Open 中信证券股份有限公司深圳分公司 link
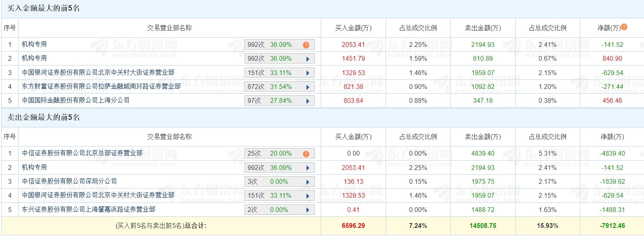The image size is (644, 237). (70, 181)
